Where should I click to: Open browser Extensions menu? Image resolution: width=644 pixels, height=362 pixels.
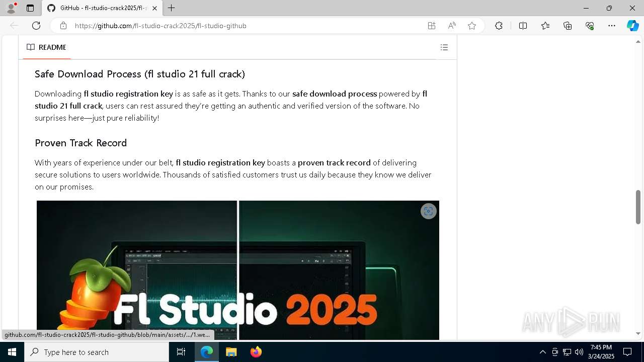[x=499, y=26]
